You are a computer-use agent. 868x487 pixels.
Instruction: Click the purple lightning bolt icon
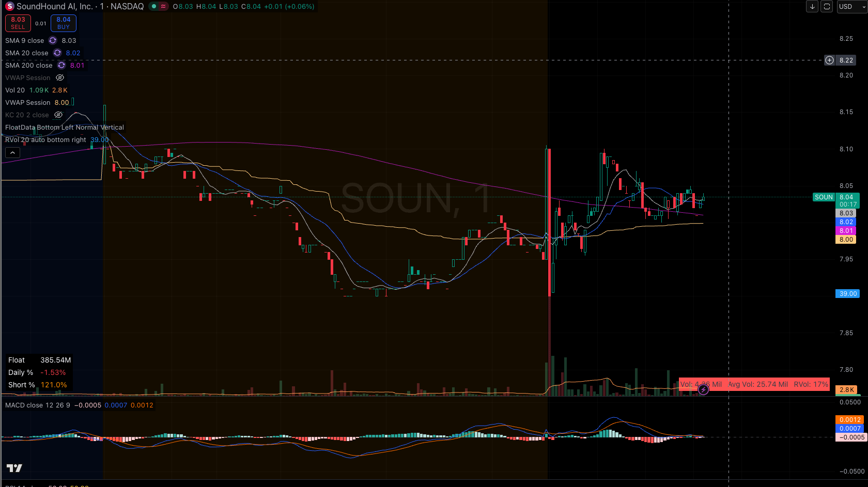(x=703, y=390)
